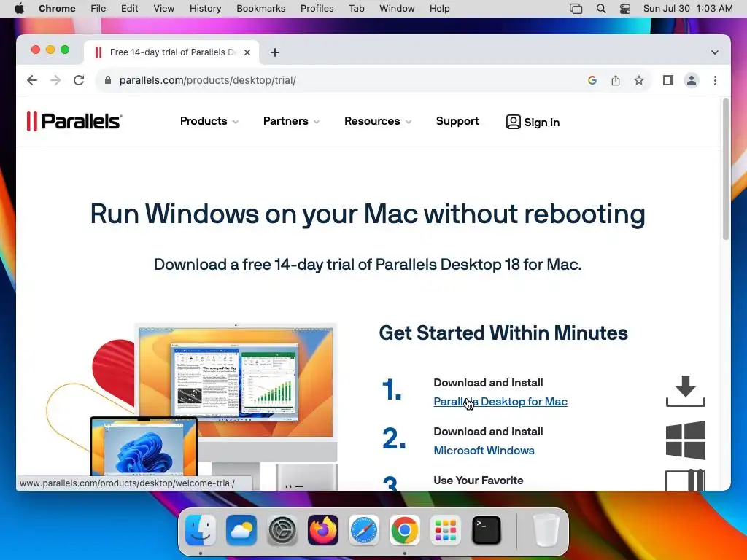Click the download arrow icon beside step 1

pyautogui.click(x=686, y=391)
